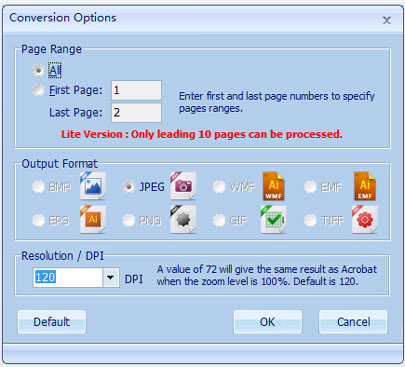
Task: Open the DPI resolution dropdown arrow
Action: coord(111,277)
